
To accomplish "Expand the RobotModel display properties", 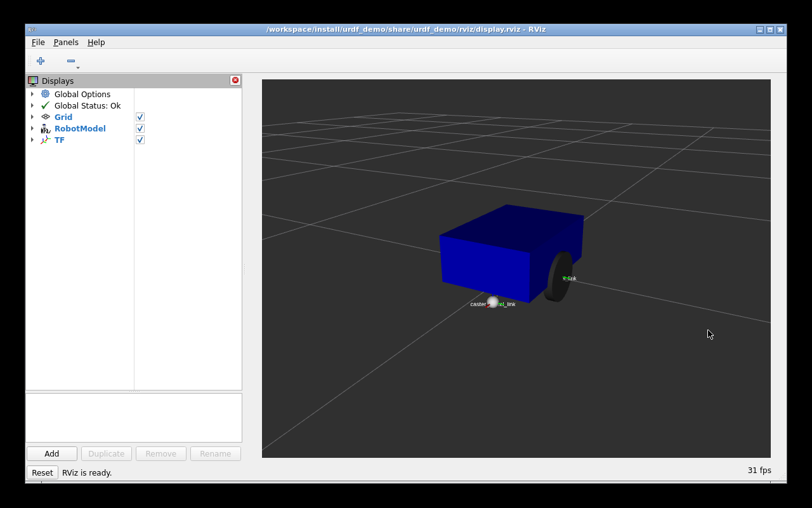I will [x=32, y=128].
